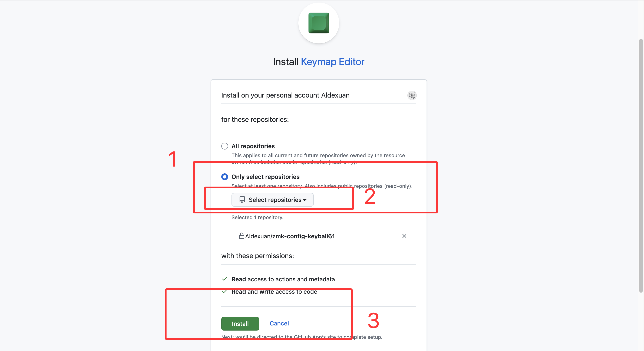Open the Keymap Editor link in heading
The width and height of the screenshot is (644, 351).
pyautogui.click(x=332, y=62)
